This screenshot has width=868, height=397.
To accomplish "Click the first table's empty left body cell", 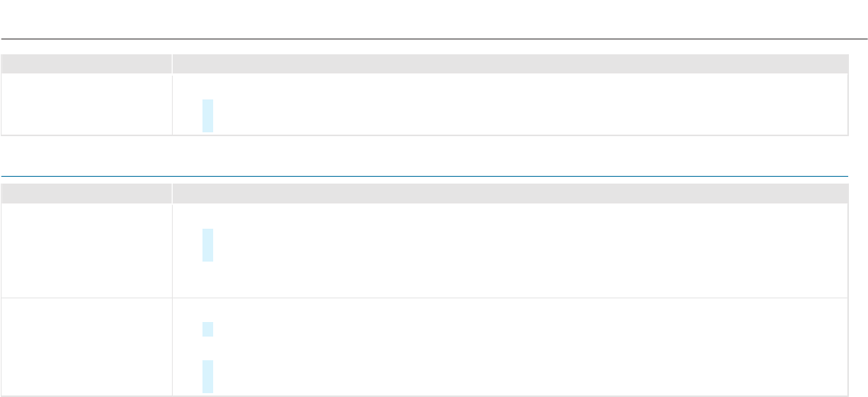I will point(86,104).
